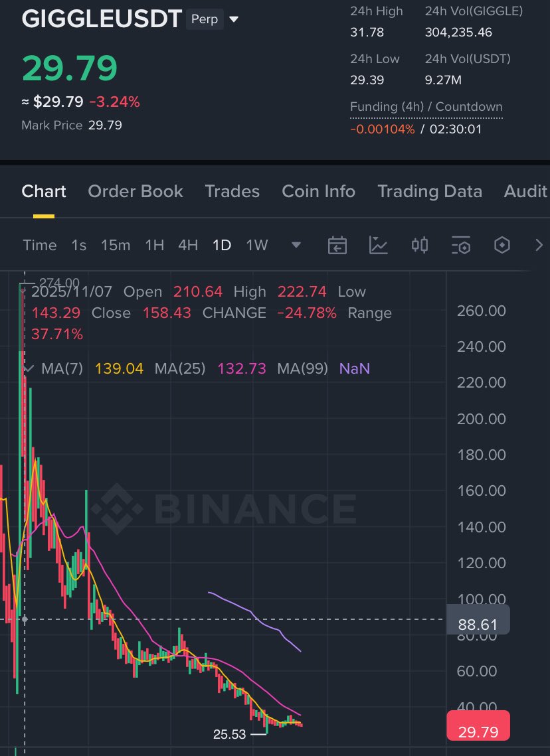The height and width of the screenshot is (756, 550).
Task: Select the 15m interval
Action: (x=116, y=246)
